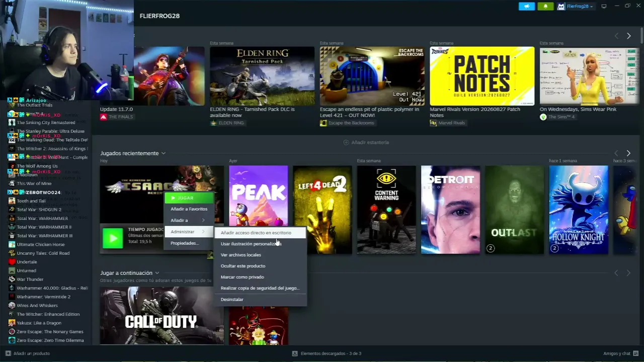Open the Left 4 Dead 2 cover

323,210
